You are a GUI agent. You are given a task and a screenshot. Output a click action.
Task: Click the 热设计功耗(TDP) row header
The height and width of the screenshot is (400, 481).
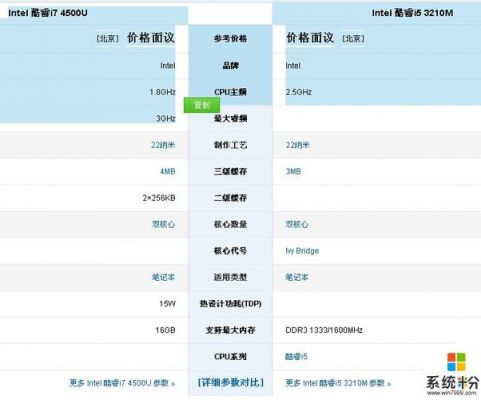click(x=230, y=304)
